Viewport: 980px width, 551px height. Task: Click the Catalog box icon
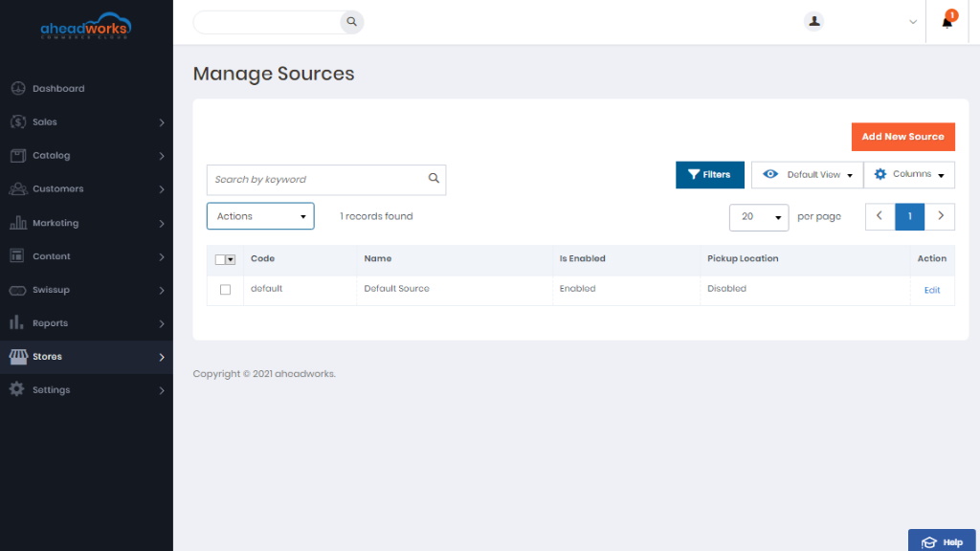pos(18,156)
